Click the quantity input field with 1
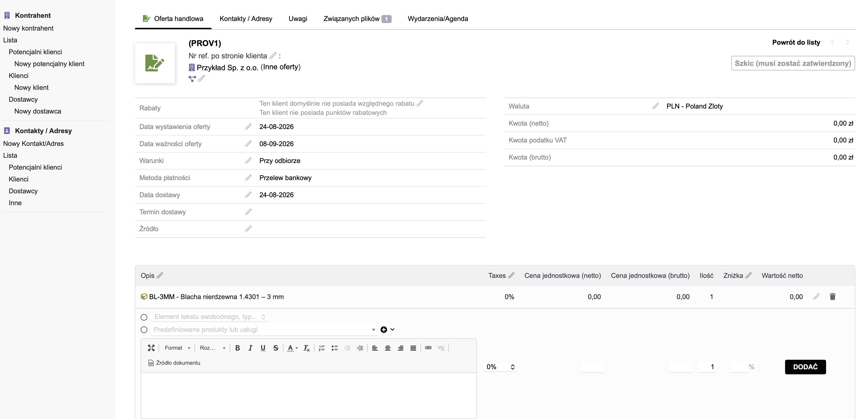Viewport: 868px width, 419px height. pos(707,367)
